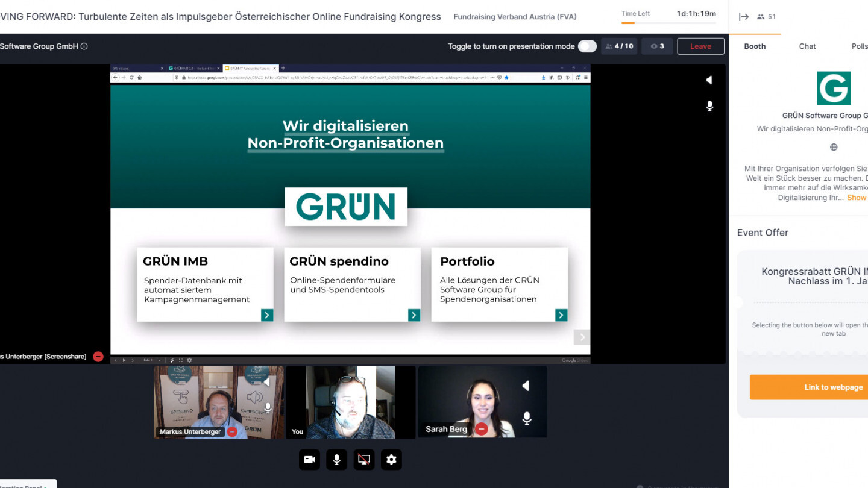Click speaker icon on Markus Unterberger's video
The width and height of the screenshot is (868, 488).
click(x=266, y=381)
